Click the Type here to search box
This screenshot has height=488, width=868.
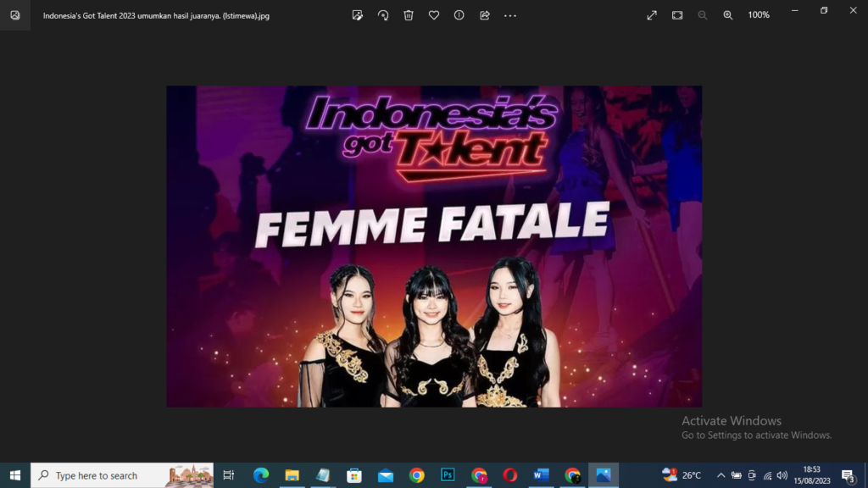coord(122,475)
